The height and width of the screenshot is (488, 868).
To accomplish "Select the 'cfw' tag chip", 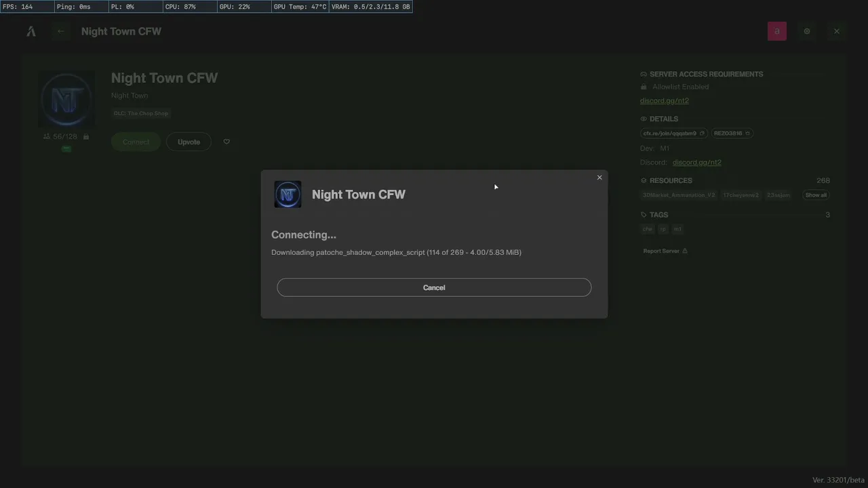I will 648,229.
